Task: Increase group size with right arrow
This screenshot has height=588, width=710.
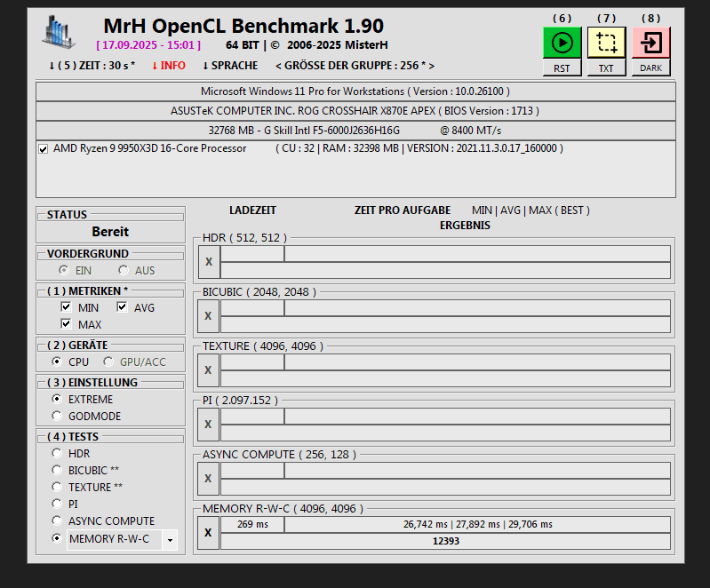Action: point(432,66)
